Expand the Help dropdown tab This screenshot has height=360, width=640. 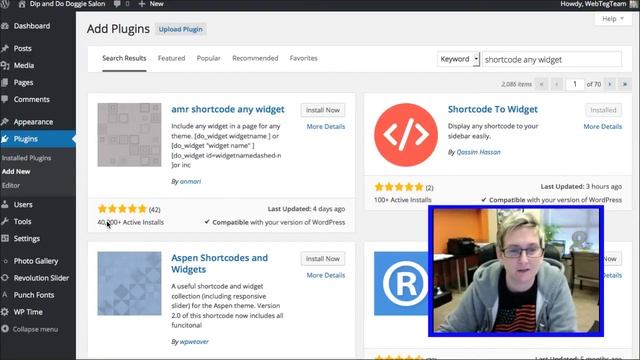(x=613, y=19)
